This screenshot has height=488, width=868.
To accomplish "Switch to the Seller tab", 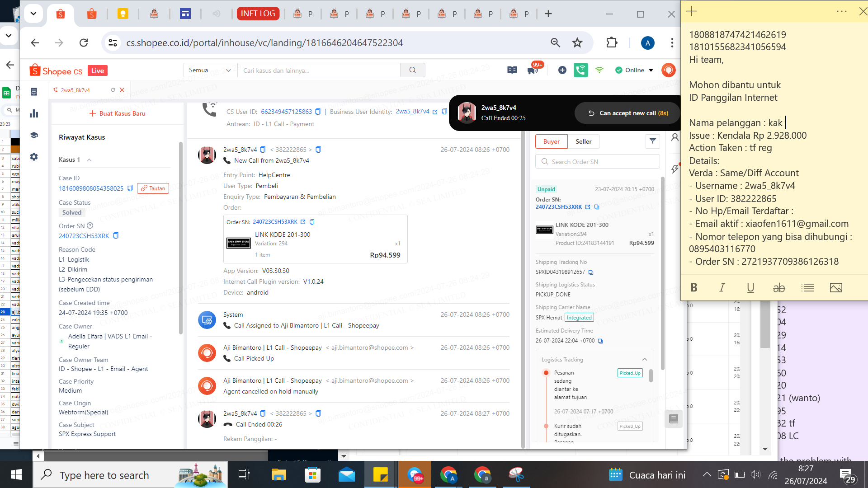I will click(583, 141).
